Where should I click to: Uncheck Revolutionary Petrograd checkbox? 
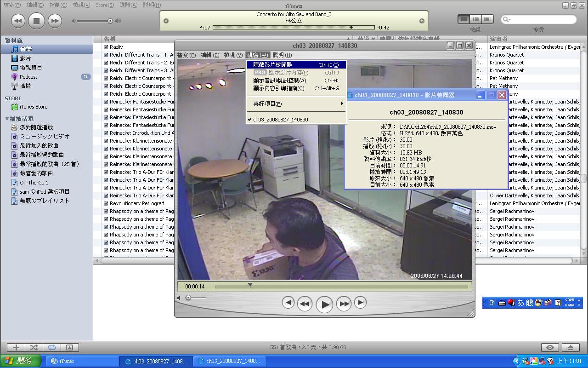click(106, 203)
